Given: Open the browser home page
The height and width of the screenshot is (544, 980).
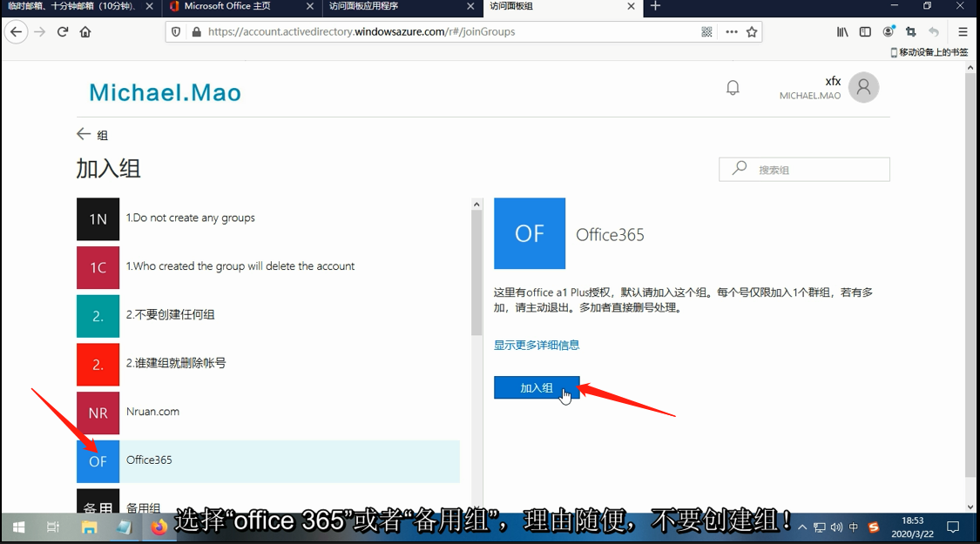Looking at the screenshot, I should pyautogui.click(x=85, y=32).
